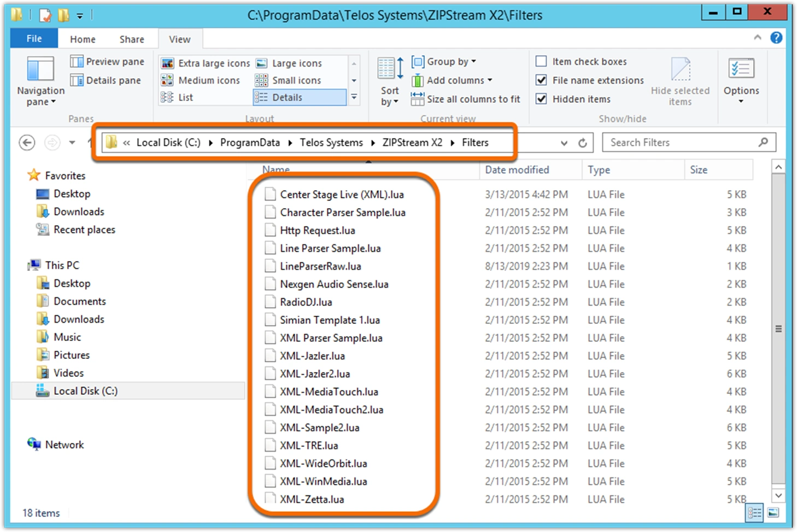This screenshot has height=532, width=797.
Task: Click Hide selected items button
Action: pos(680,81)
